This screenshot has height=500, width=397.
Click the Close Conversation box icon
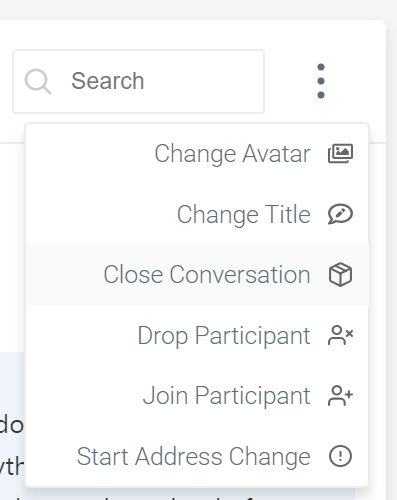click(x=340, y=274)
